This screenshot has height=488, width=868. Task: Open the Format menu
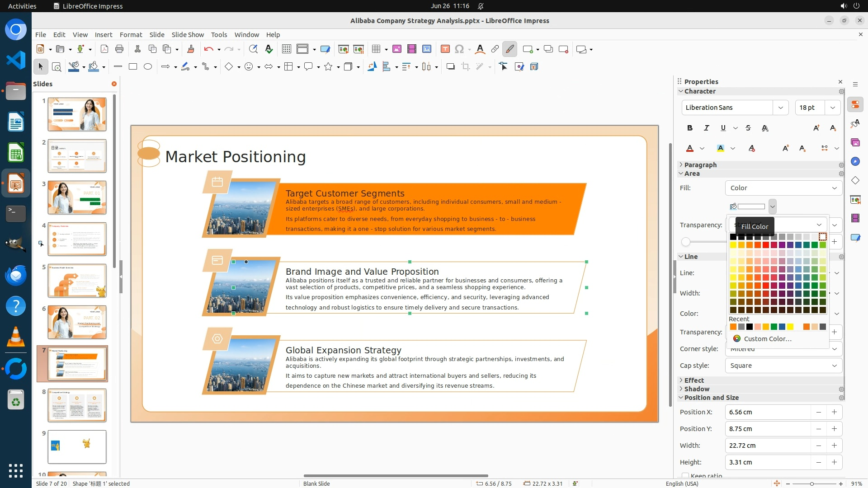click(131, 35)
